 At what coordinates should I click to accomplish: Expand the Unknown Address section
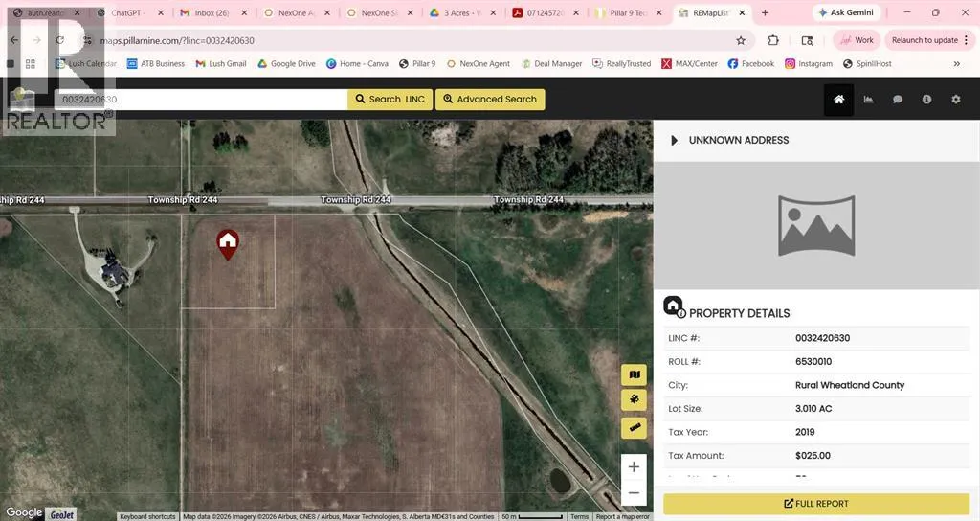point(675,140)
